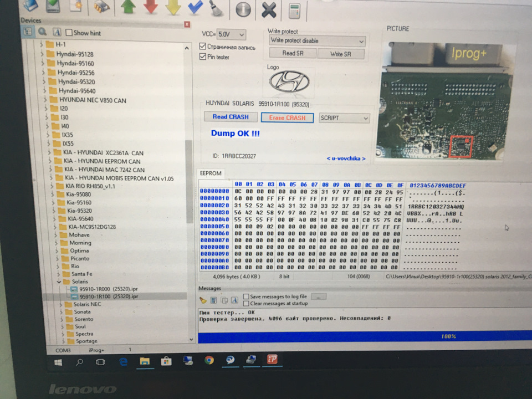Viewport: 532px width, 399px height.
Task: Click the green up arrow toolbar icon
Action: tap(128, 7)
